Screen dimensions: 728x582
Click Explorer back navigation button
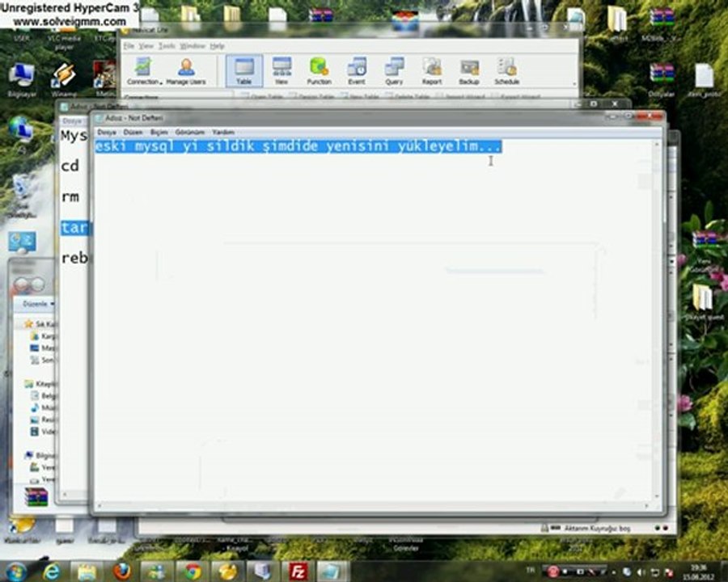(x=23, y=284)
